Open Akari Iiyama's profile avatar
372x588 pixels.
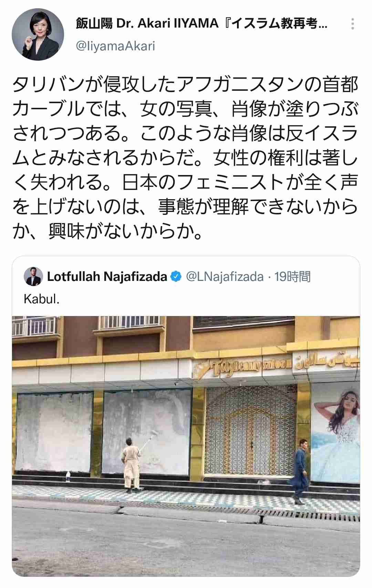[38, 34]
